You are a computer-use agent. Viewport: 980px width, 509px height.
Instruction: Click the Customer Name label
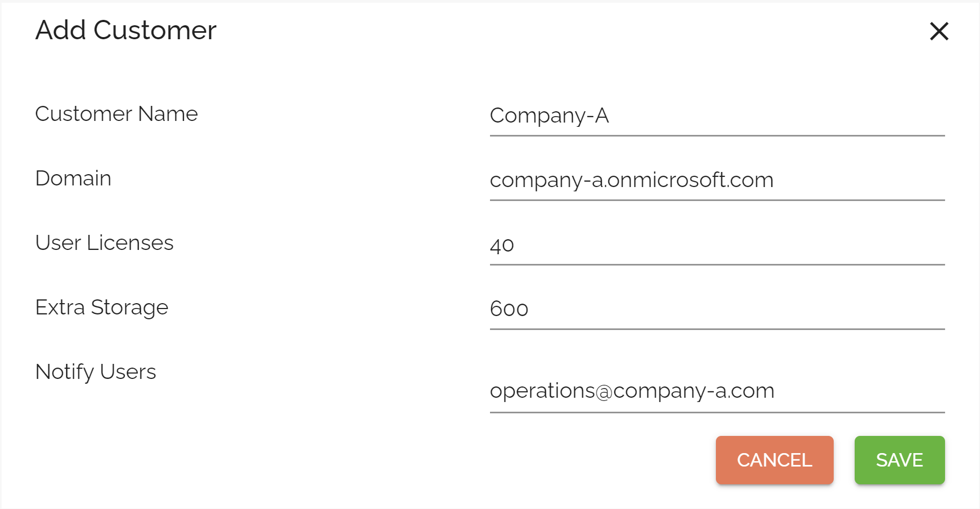(x=117, y=114)
